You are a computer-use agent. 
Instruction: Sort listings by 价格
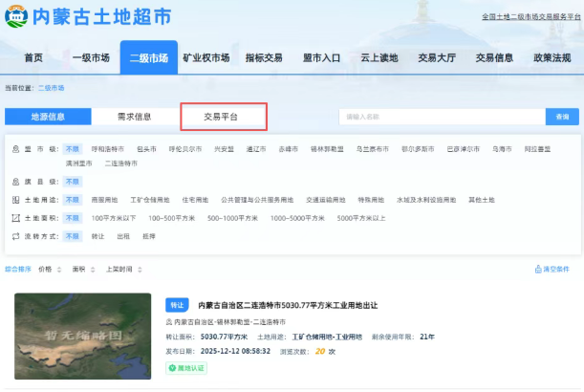45,270
